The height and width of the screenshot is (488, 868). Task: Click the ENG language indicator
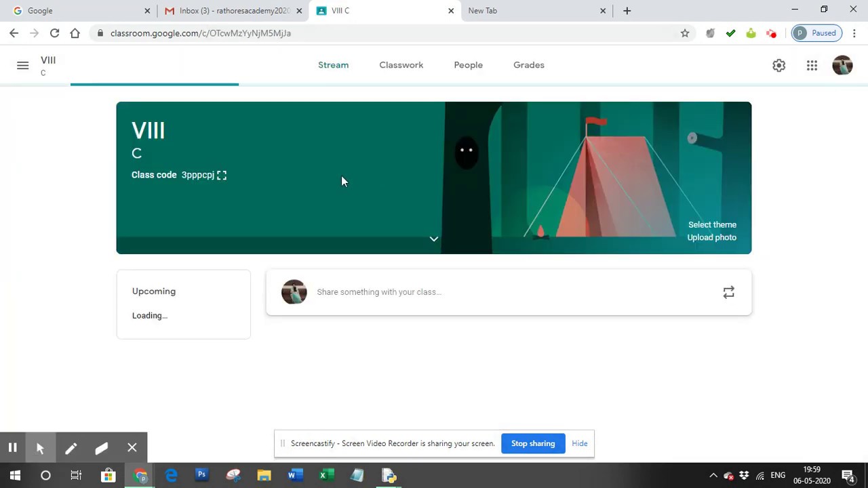tap(778, 476)
